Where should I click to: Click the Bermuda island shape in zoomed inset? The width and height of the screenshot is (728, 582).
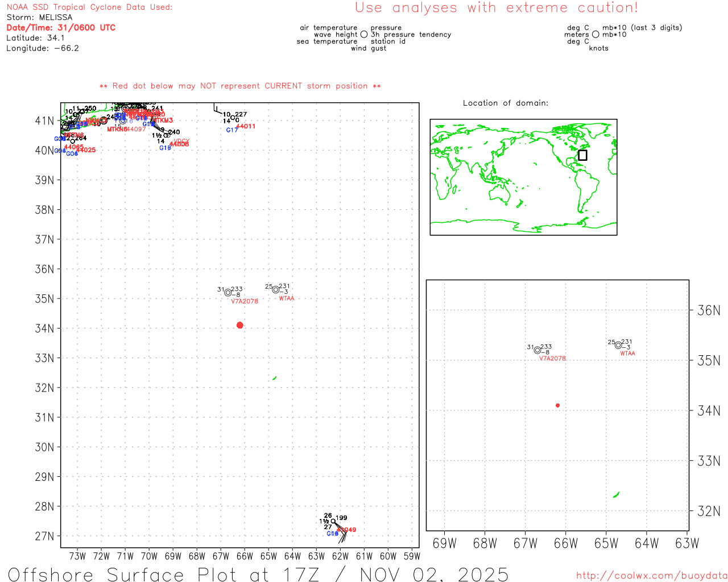point(616,495)
